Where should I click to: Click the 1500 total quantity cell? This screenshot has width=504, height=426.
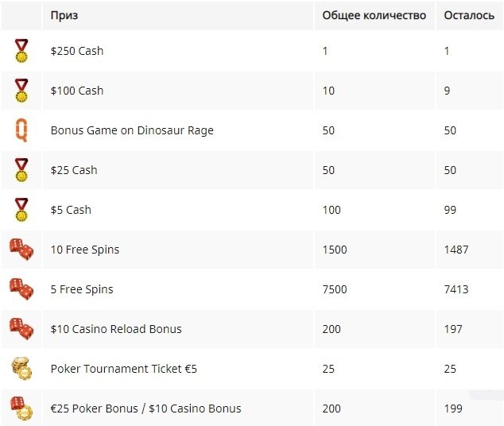pos(335,250)
